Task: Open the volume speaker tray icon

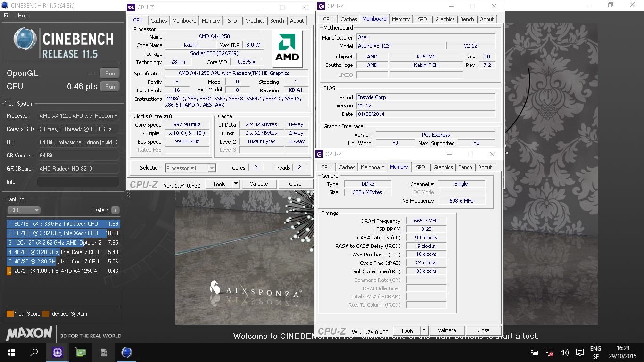Action: 564,352
